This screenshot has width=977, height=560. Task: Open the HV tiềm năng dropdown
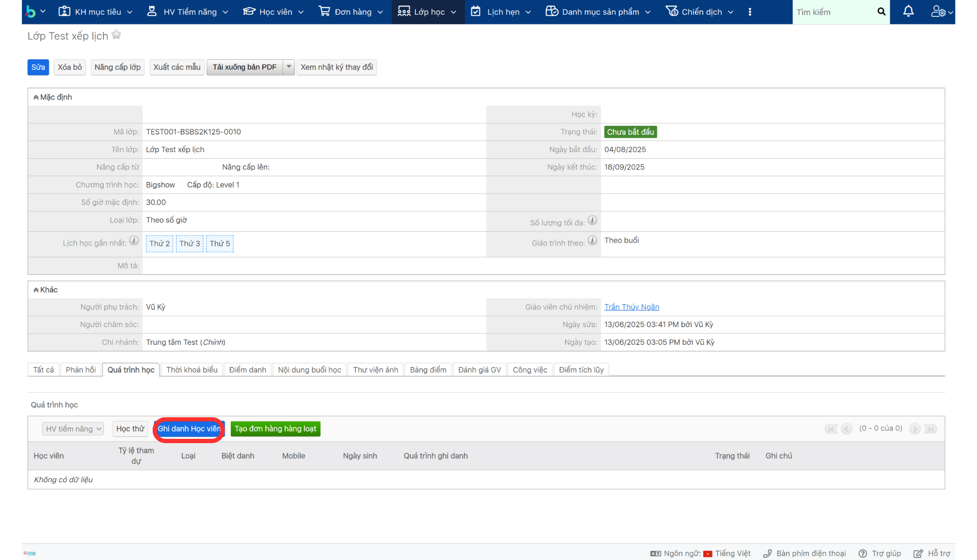click(73, 429)
